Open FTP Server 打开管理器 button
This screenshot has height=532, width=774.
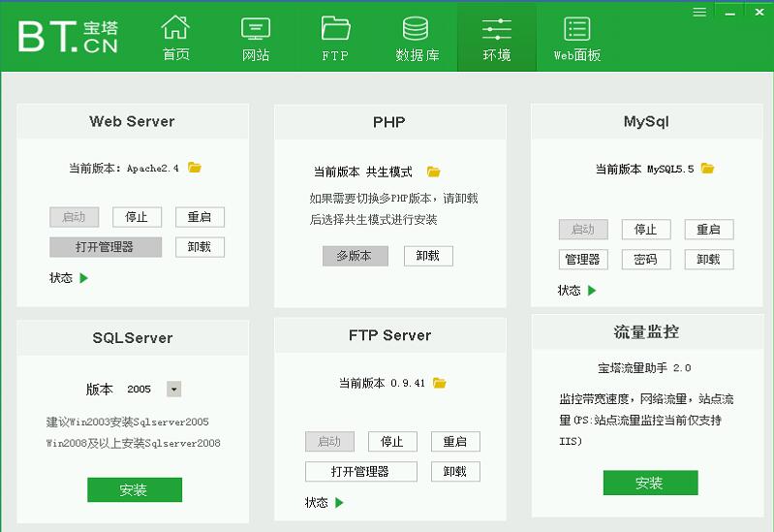(x=360, y=472)
